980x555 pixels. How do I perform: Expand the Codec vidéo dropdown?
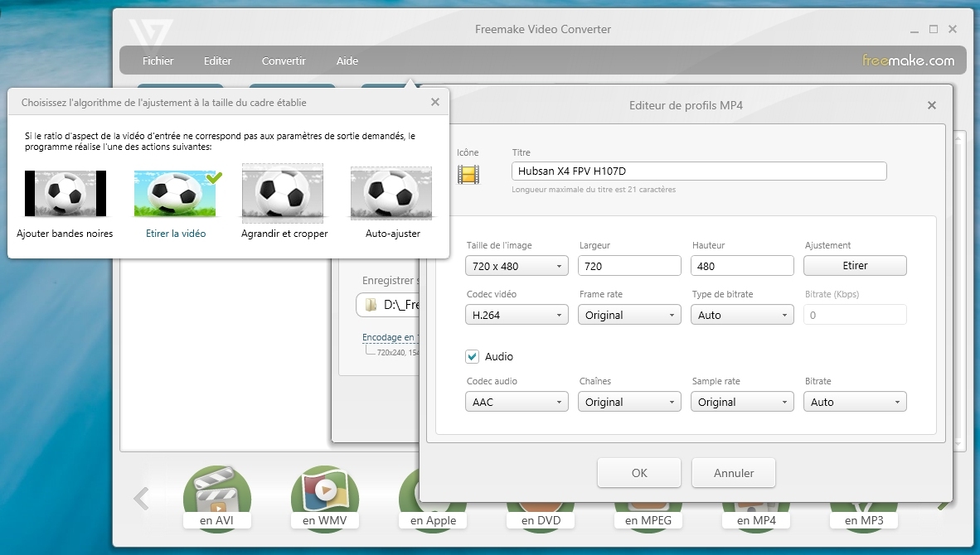517,315
